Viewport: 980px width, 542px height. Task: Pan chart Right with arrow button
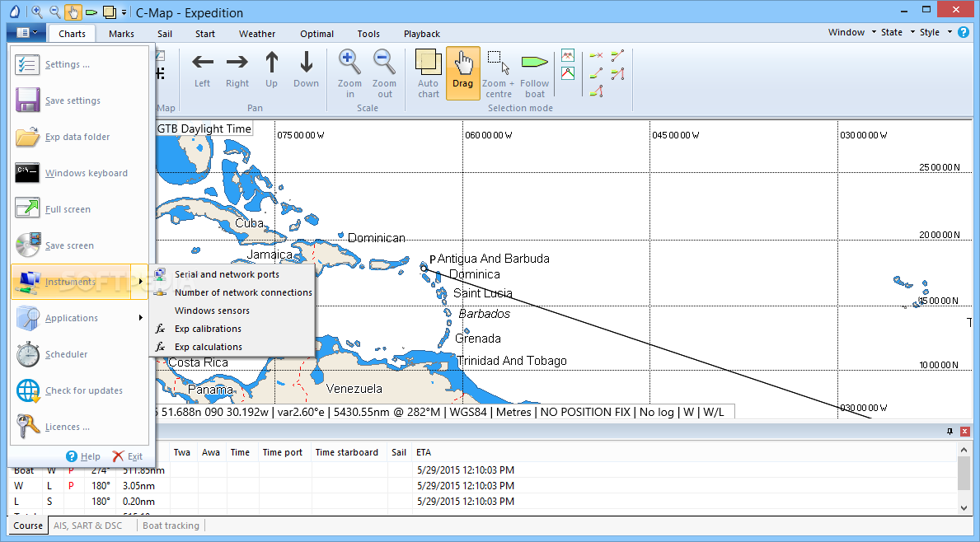pyautogui.click(x=237, y=70)
